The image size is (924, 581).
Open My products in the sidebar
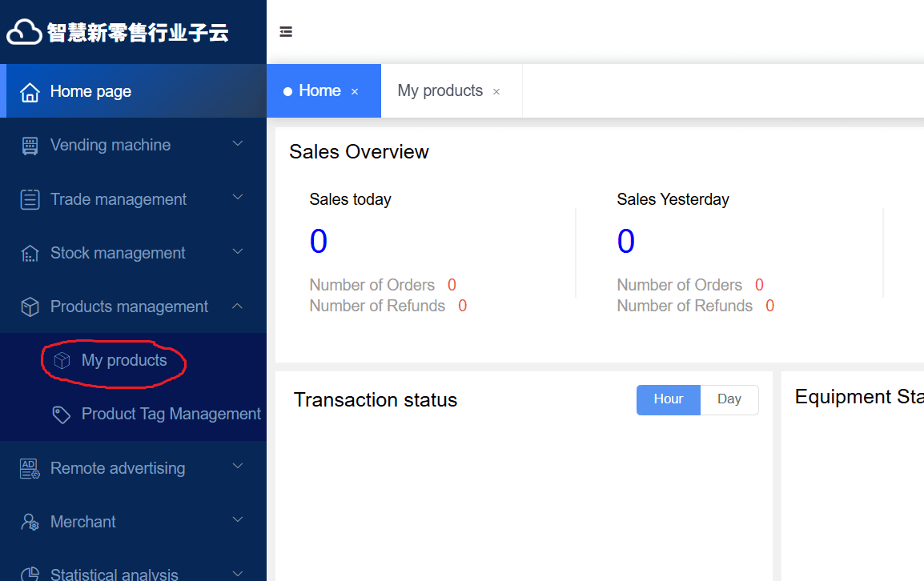pos(124,361)
